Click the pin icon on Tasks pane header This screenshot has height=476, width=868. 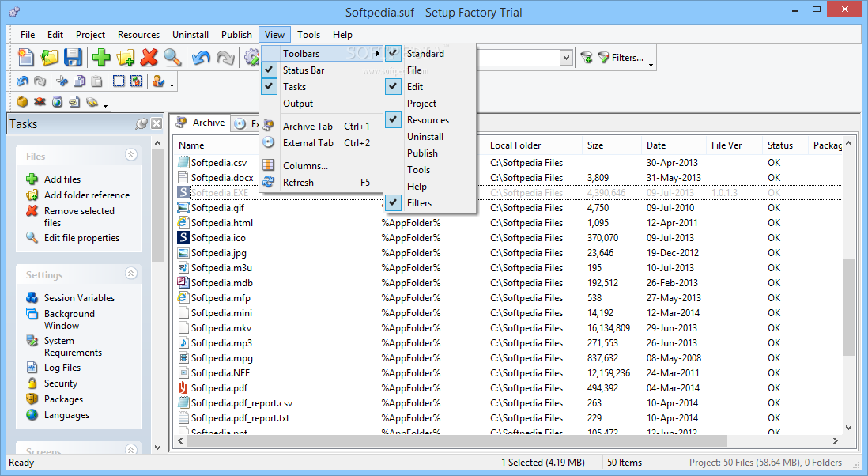(x=142, y=123)
